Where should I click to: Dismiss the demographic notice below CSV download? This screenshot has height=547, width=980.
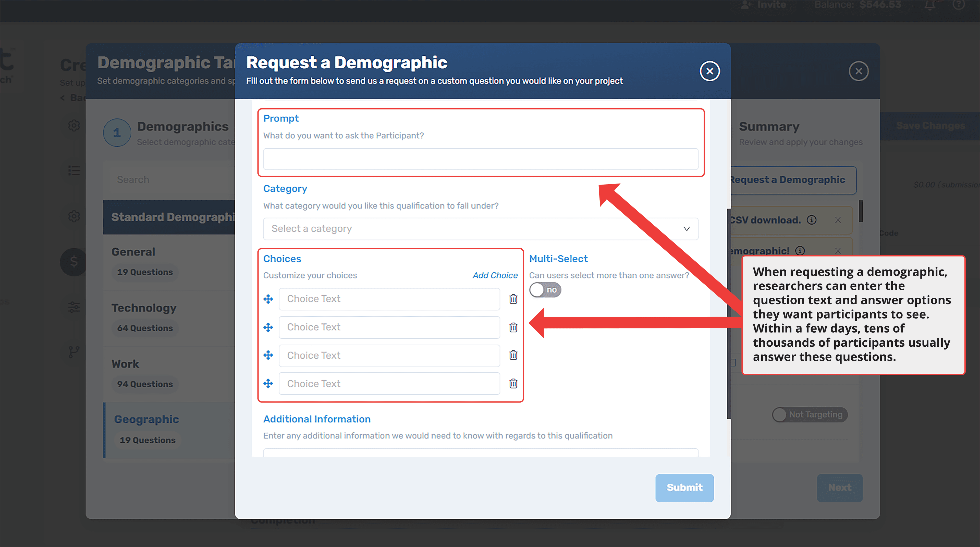(838, 251)
